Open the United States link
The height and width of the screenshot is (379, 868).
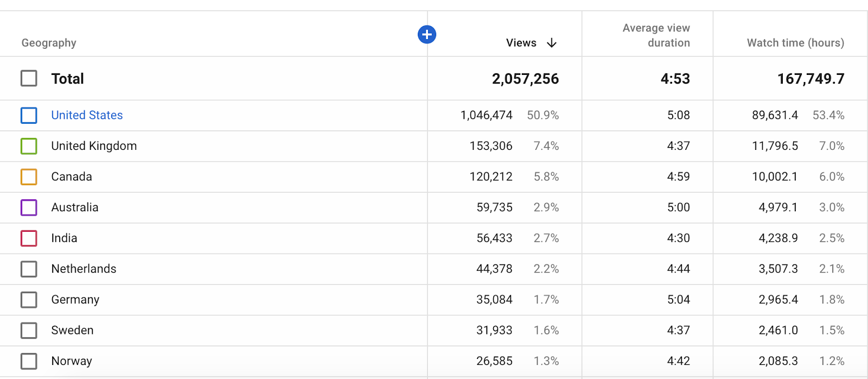tap(87, 115)
